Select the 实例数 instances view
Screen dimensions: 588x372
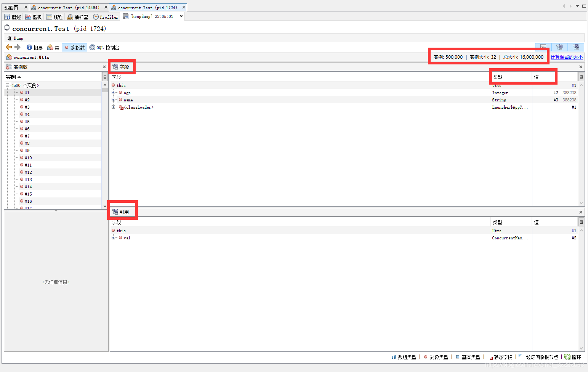[75, 48]
